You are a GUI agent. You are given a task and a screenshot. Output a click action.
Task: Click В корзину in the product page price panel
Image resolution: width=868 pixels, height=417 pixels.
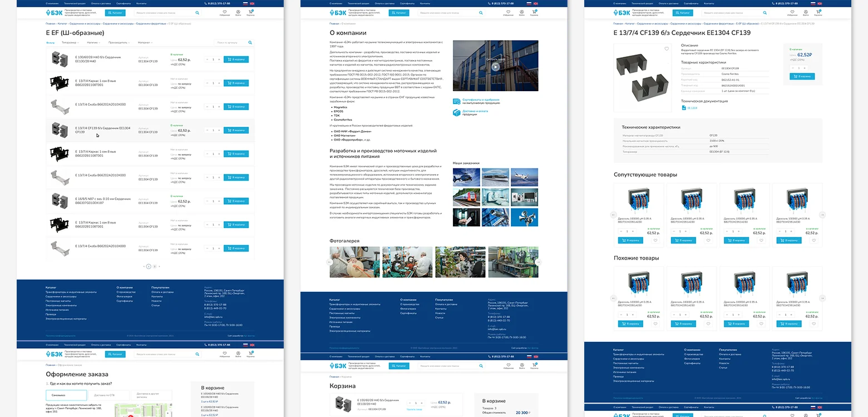point(802,76)
